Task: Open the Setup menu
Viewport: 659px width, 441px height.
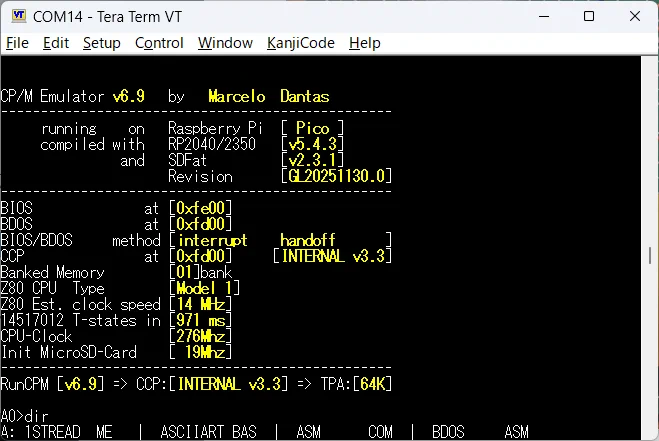Action: click(102, 43)
